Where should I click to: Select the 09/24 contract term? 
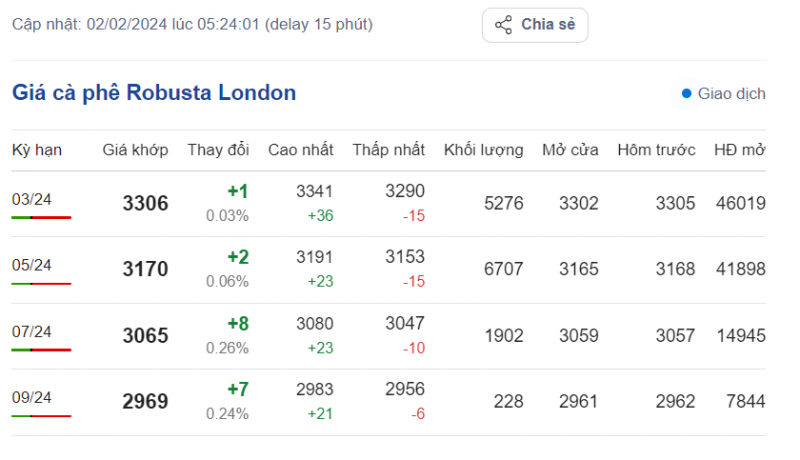(32, 397)
